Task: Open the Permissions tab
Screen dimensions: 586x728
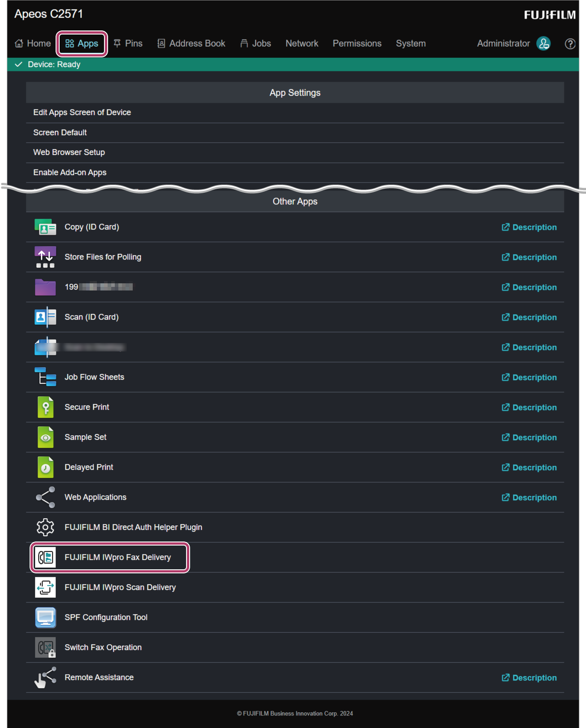Action: (x=357, y=43)
